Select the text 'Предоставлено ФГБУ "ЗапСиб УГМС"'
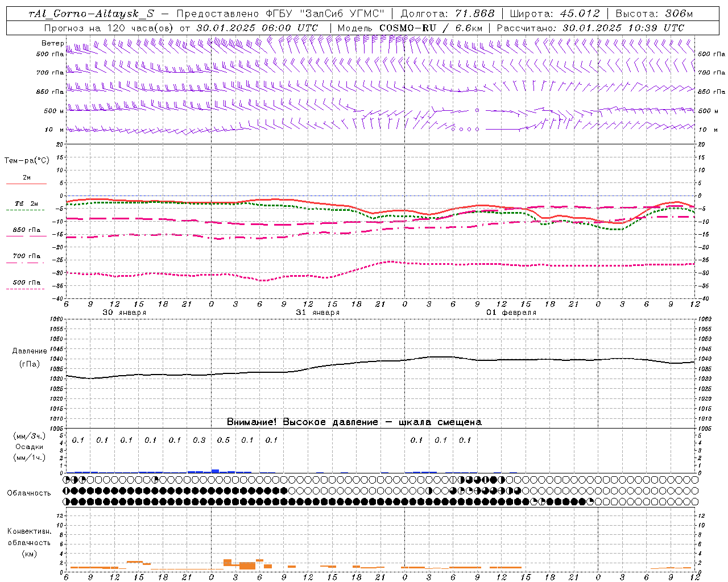Viewport: 728px width, 582px height. point(281,14)
